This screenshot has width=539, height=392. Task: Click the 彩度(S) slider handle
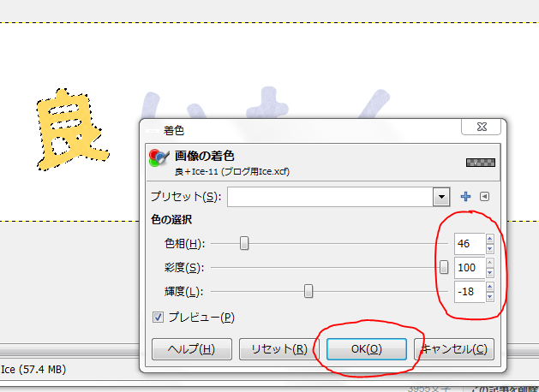tap(444, 267)
